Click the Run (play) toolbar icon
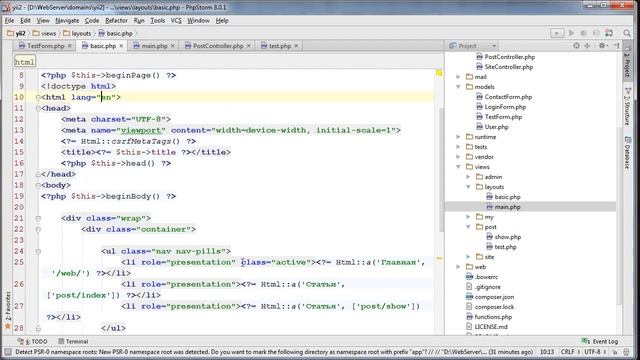 [571, 33]
